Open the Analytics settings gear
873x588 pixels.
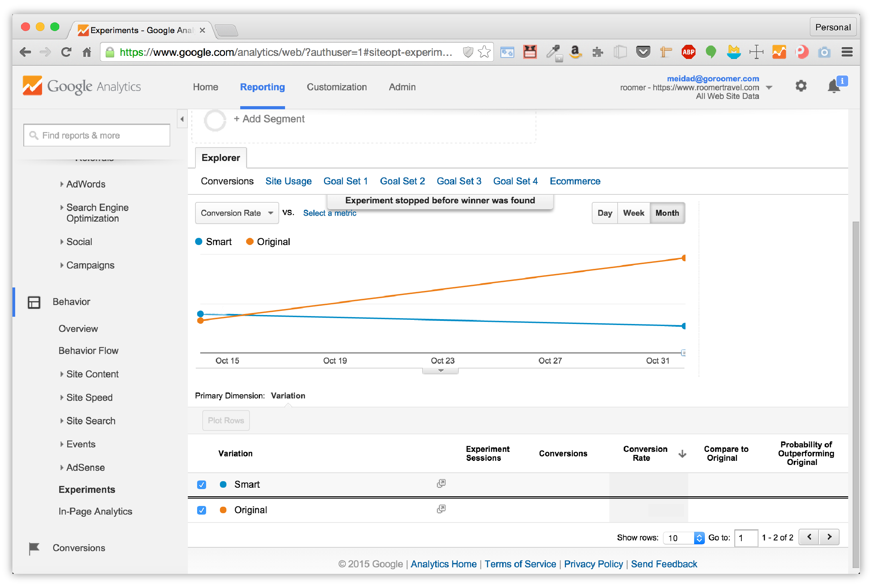801,86
